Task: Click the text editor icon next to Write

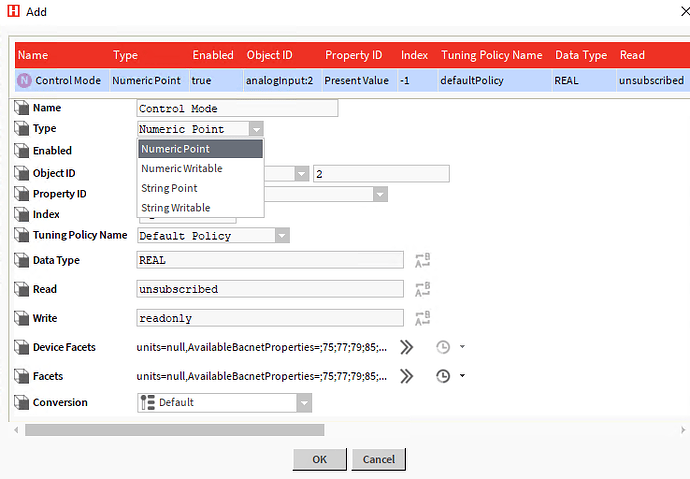Action: point(422,318)
